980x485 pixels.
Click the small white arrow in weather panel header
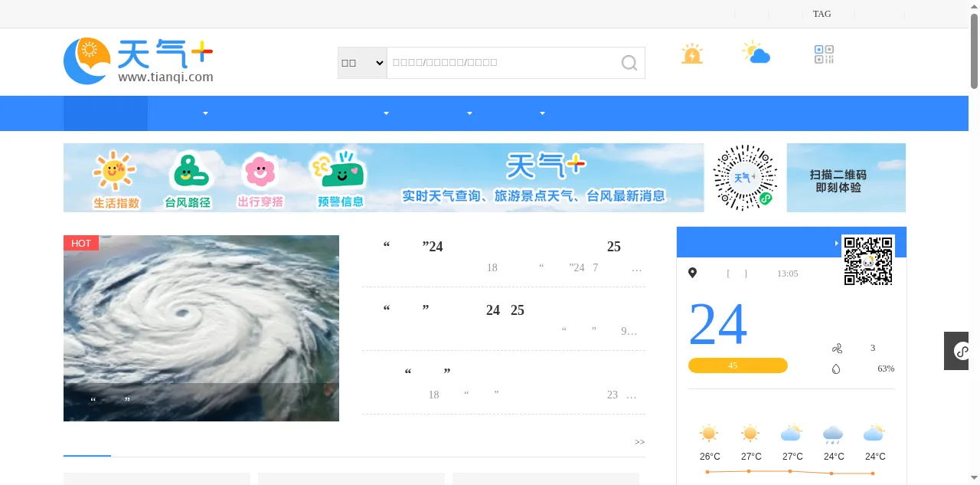(837, 243)
